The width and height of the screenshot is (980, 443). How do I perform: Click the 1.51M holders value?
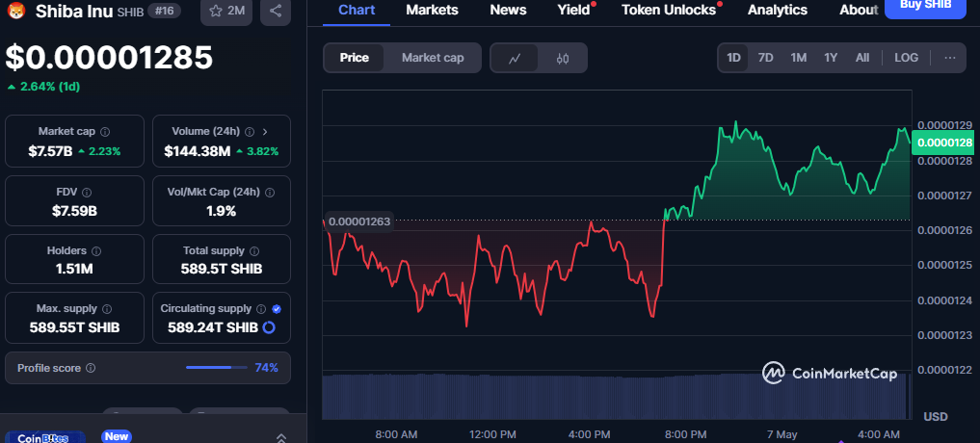[74, 270]
